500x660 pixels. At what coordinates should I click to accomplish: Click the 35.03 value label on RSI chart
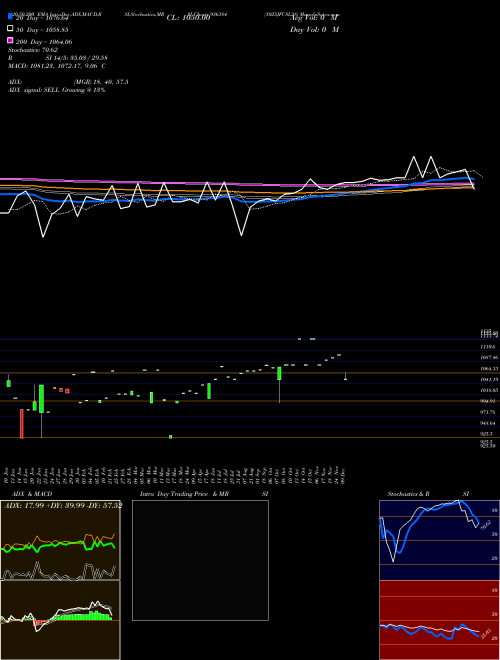(x=486, y=633)
